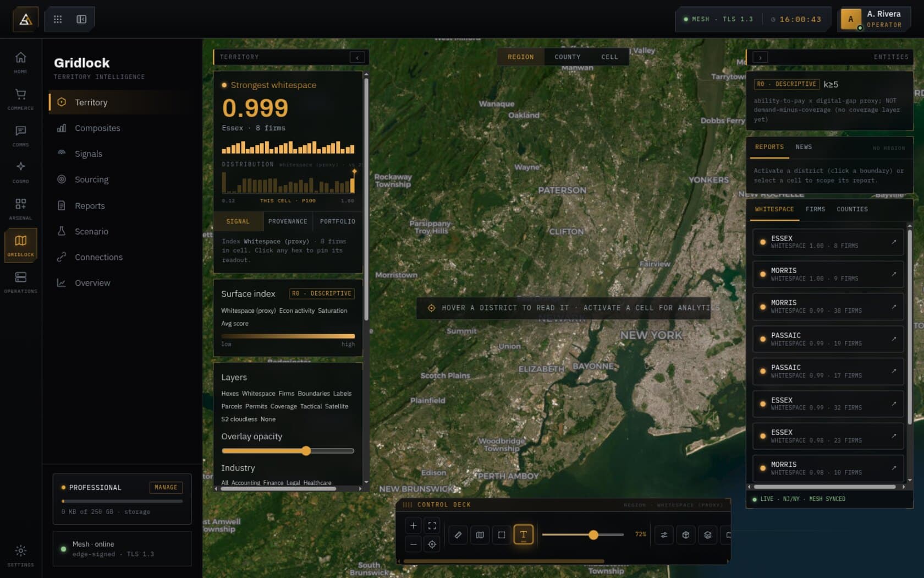The width and height of the screenshot is (924, 578).
Task: Click the Overlay opacity slider handle
Action: click(x=306, y=451)
